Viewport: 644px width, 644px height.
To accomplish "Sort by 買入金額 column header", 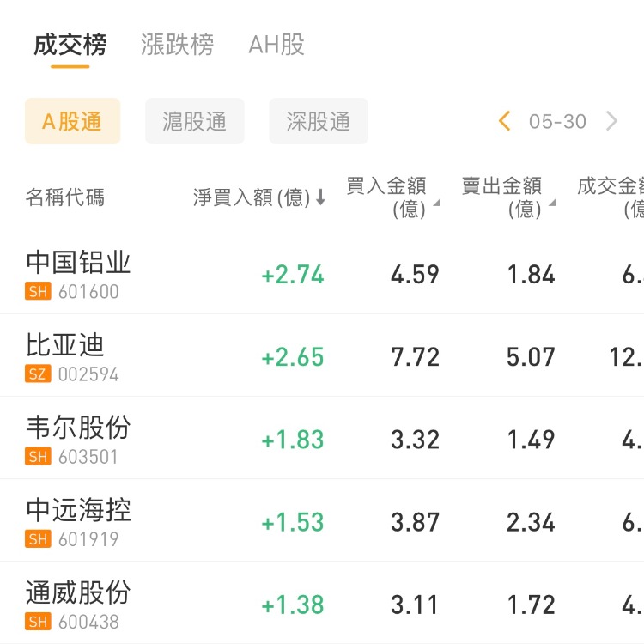I will (x=386, y=197).
